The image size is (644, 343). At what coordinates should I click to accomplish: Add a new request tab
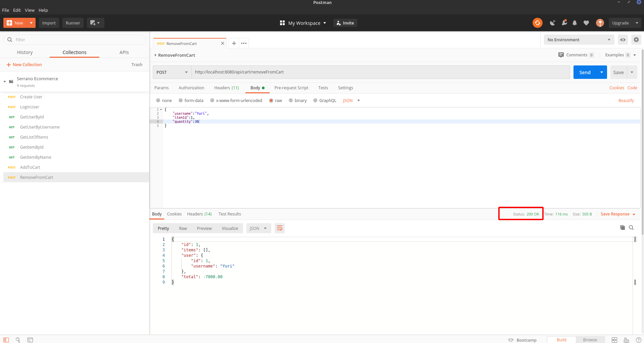click(234, 43)
